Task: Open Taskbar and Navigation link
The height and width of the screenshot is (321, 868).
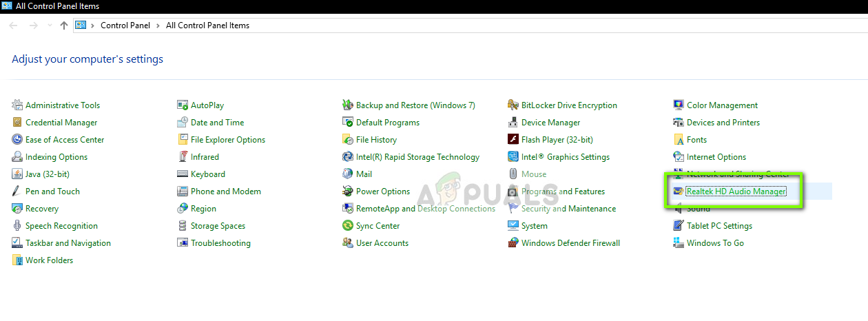Action: (x=68, y=242)
